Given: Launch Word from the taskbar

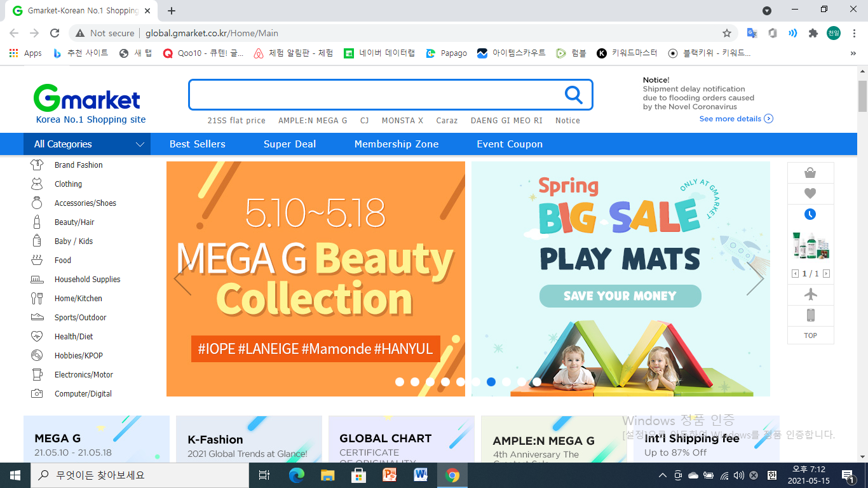Looking at the screenshot, I should pyautogui.click(x=421, y=475).
